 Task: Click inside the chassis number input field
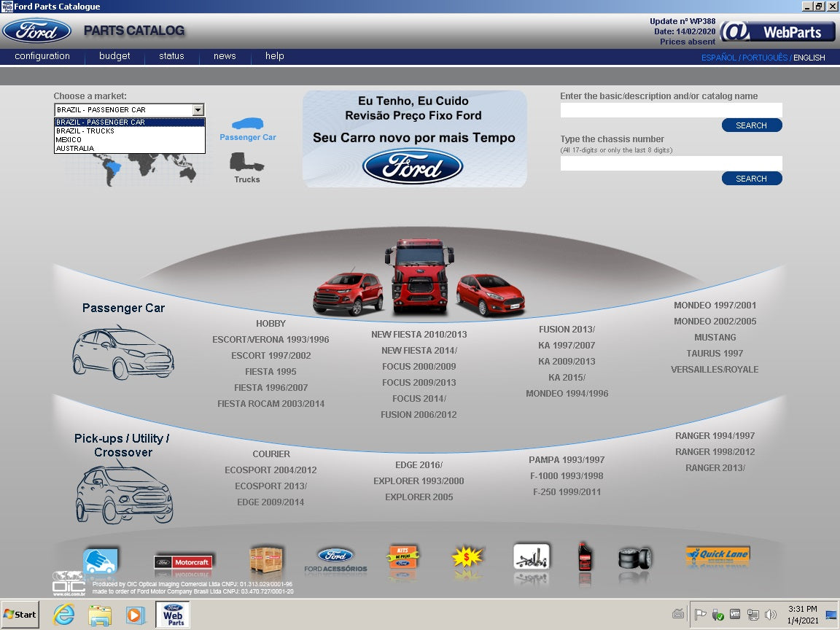pos(670,163)
